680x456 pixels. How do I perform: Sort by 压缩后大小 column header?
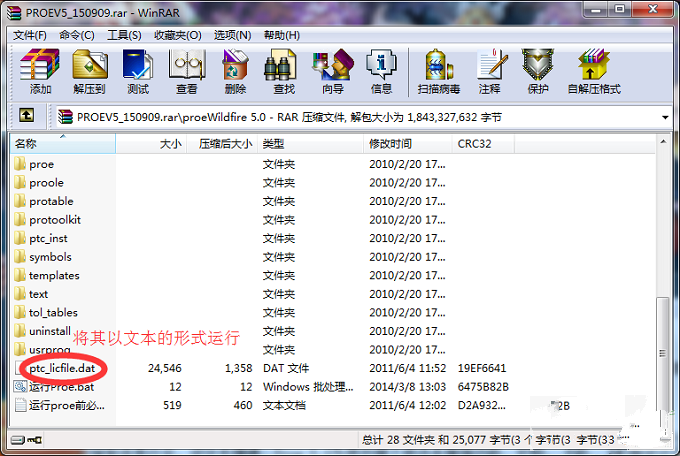[222, 144]
